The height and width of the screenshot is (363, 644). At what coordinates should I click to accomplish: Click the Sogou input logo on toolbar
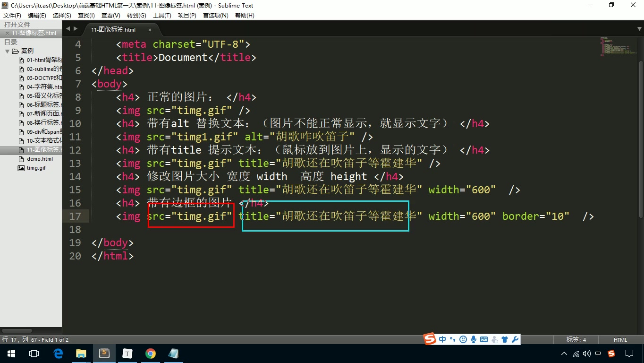(x=429, y=339)
